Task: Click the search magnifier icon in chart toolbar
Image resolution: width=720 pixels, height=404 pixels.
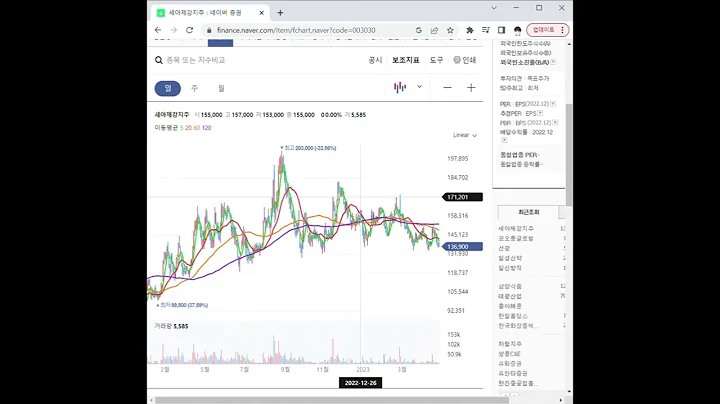Action: [159, 60]
